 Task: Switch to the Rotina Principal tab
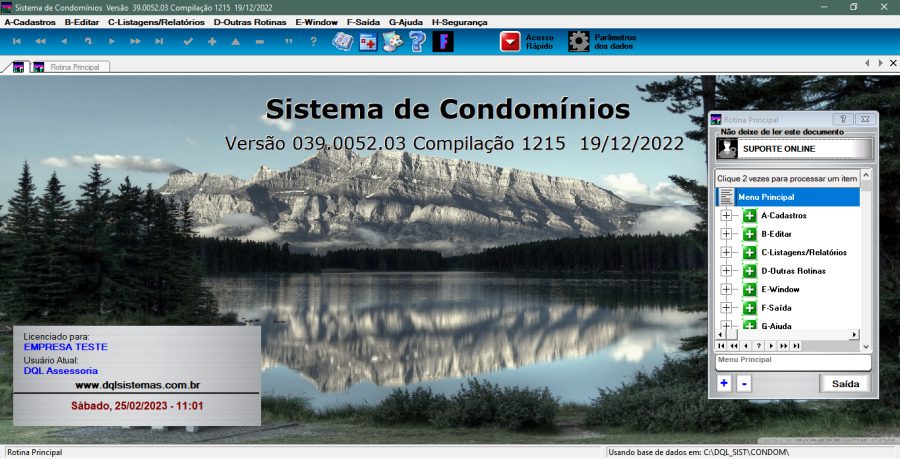click(x=72, y=67)
